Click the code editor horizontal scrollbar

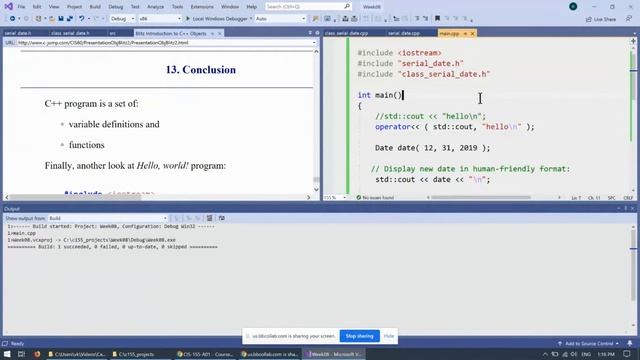[481, 198]
